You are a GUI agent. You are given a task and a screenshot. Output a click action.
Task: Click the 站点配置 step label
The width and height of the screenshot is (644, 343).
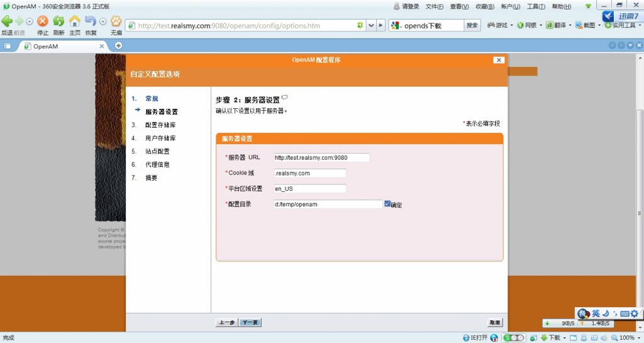pyautogui.click(x=157, y=151)
